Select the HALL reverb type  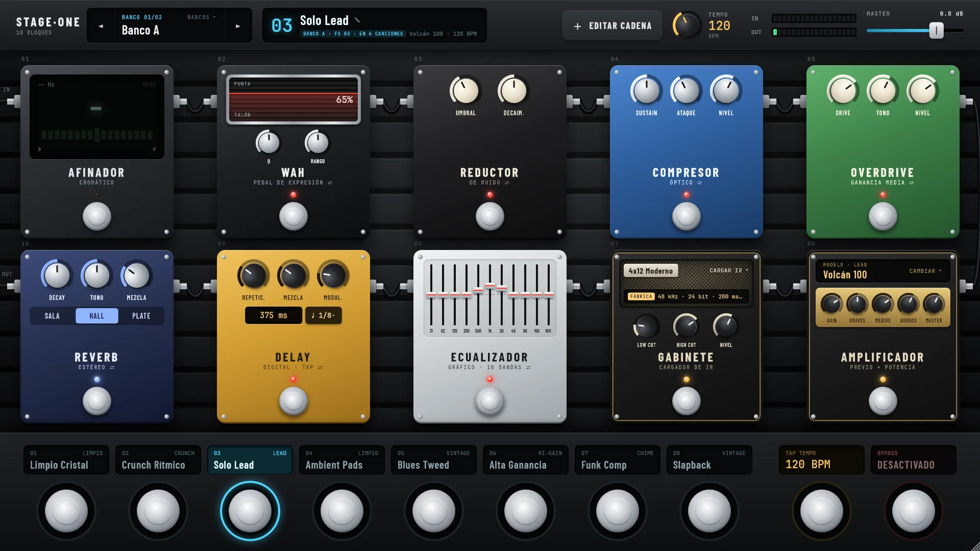pos(97,316)
